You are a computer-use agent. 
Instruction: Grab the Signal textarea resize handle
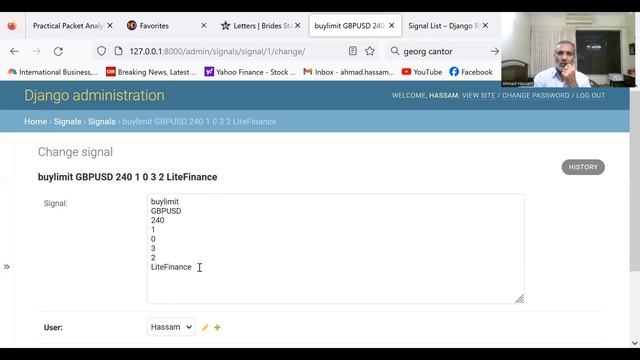pyautogui.click(x=520, y=299)
